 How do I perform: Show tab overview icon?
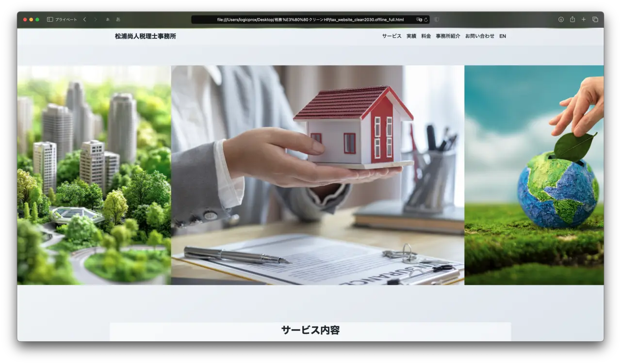click(595, 19)
